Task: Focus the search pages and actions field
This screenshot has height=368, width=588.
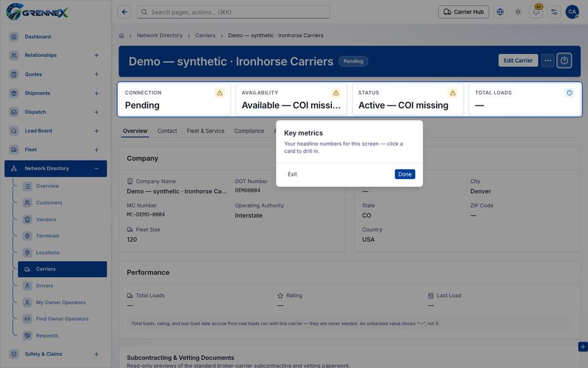Action: coord(233,12)
